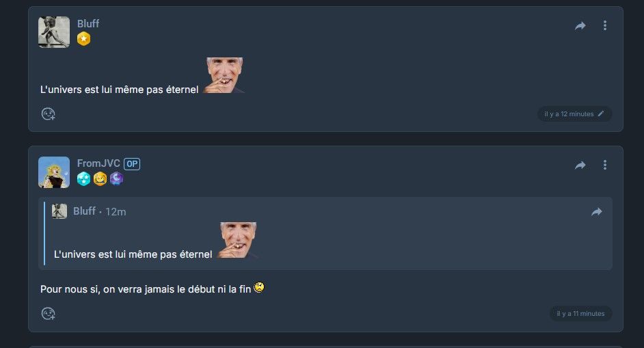The height and width of the screenshot is (348, 644).
Task: Share FromJVC's post with arrow icon
Action: 580,165
